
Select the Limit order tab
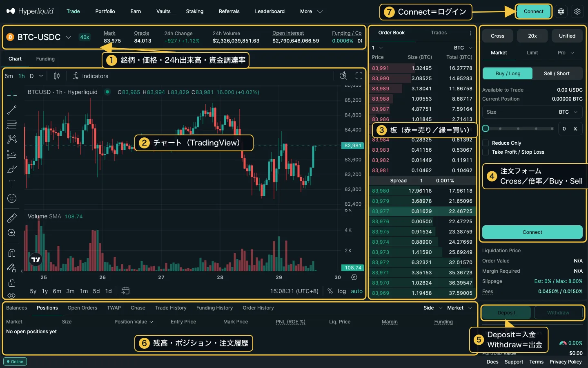(532, 53)
